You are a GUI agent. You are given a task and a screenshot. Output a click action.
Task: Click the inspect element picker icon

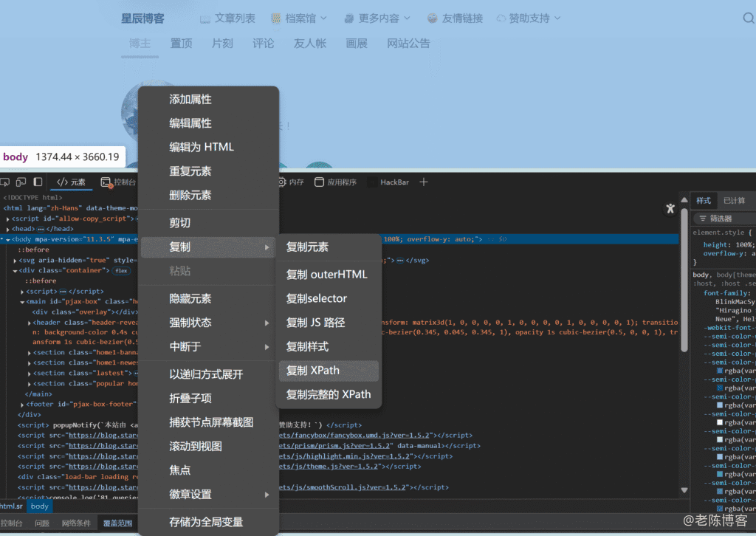[x=5, y=182]
